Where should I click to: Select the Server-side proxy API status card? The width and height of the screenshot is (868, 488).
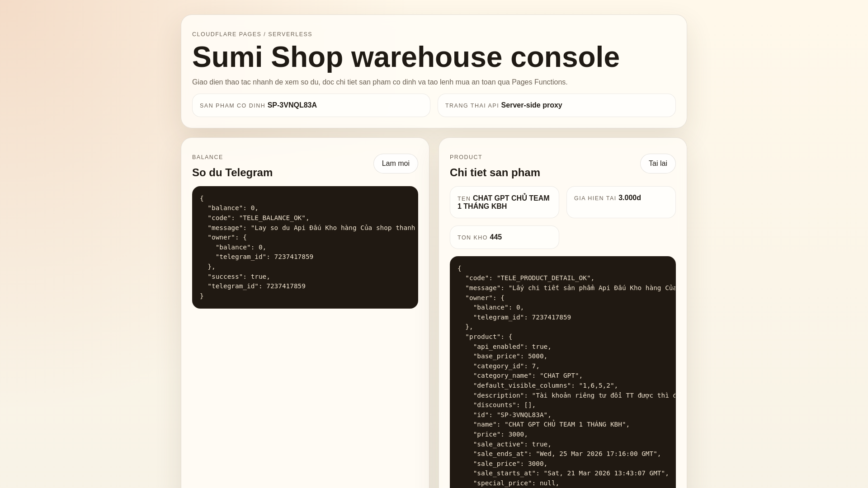(x=557, y=105)
